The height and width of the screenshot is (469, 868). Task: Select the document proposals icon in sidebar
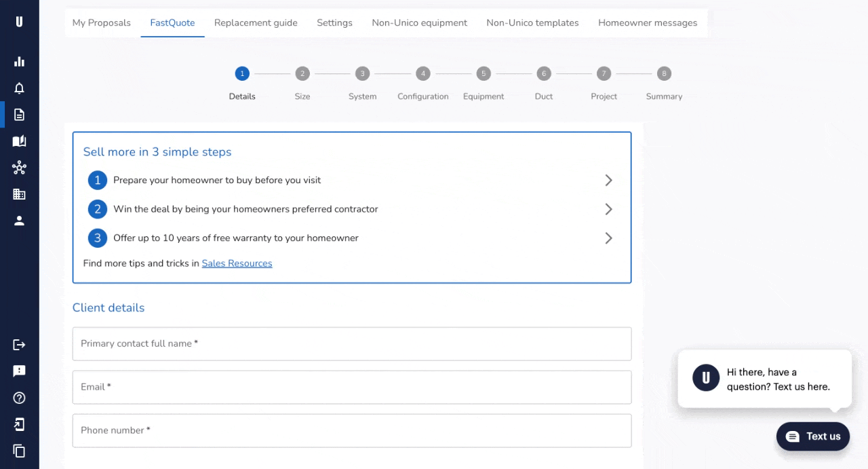[20, 114]
